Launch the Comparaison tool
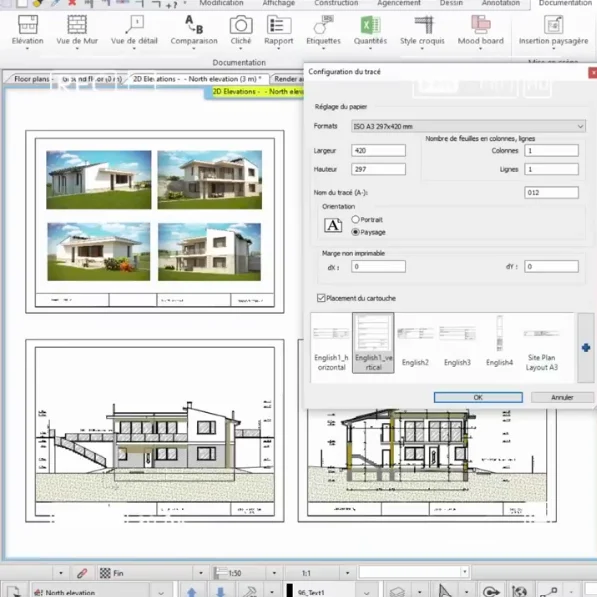Viewport: 597px width, 597px height. tap(194, 30)
